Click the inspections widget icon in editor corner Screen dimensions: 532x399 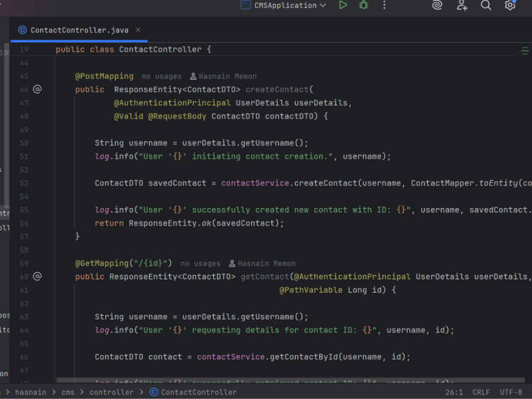tap(525, 51)
